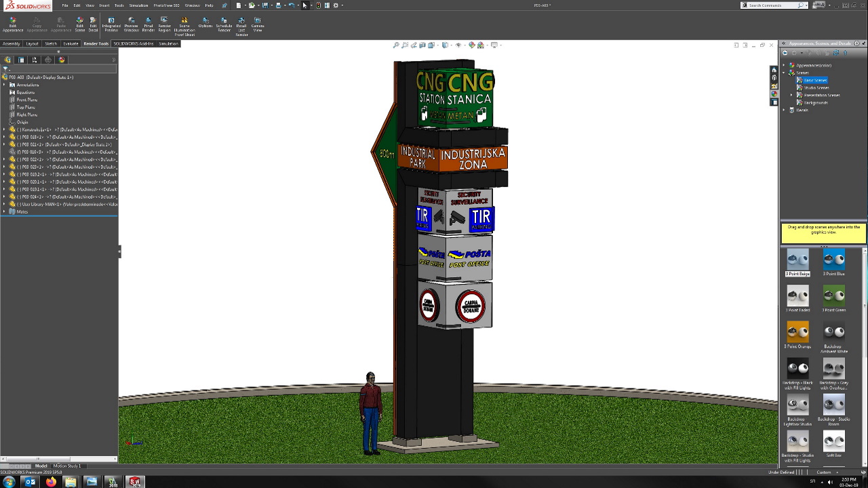Switch to the Evaluate tab

pos(71,43)
